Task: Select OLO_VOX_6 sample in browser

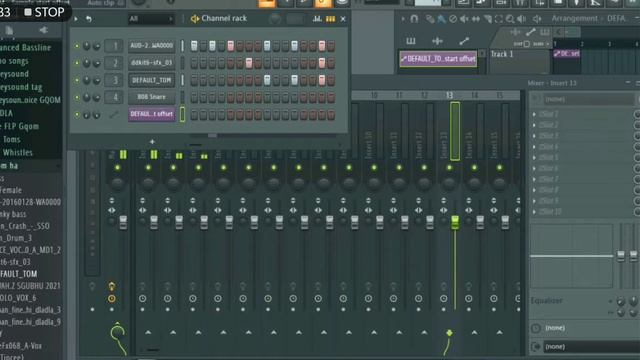Action: tap(18, 298)
